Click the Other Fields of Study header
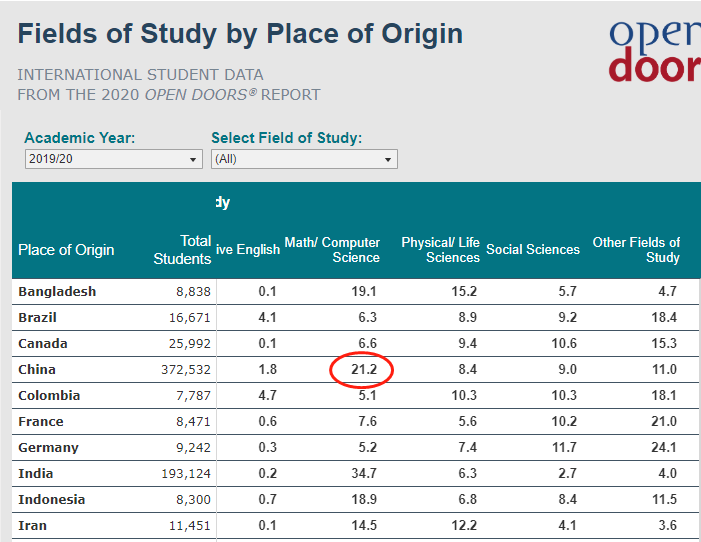701x542 pixels. point(636,249)
